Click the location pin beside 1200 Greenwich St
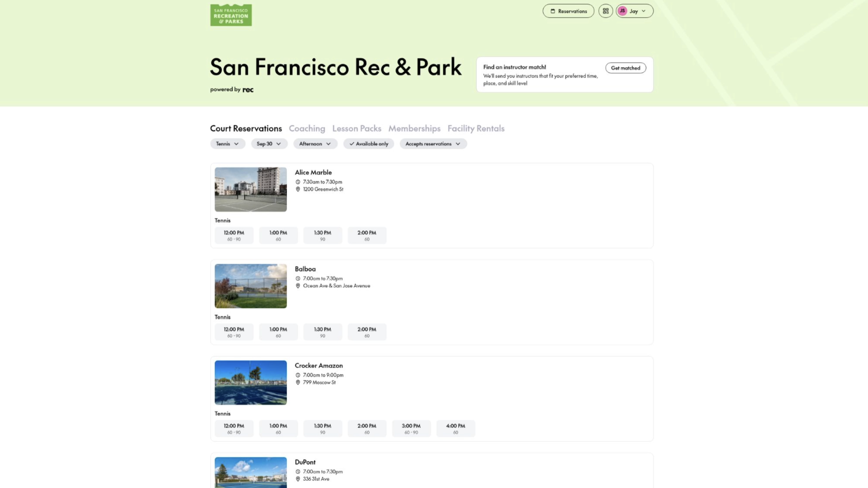This screenshot has height=488, width=868. click(298, 189)
